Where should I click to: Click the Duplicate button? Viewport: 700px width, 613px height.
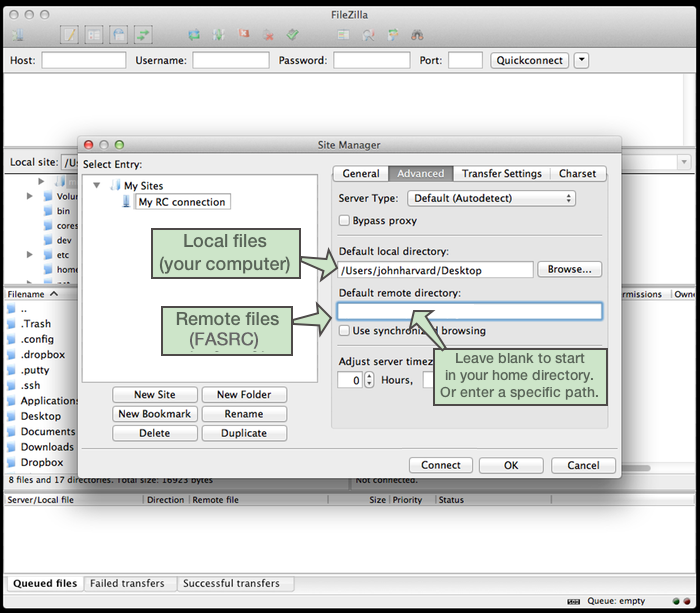(x=244, y=433)
